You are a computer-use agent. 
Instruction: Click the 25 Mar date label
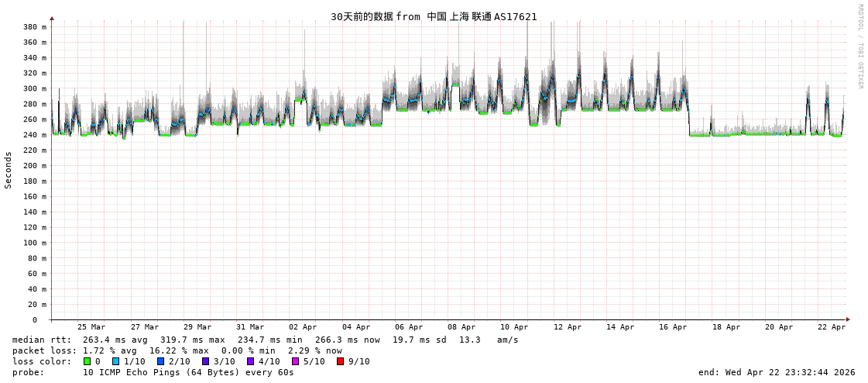91,327
